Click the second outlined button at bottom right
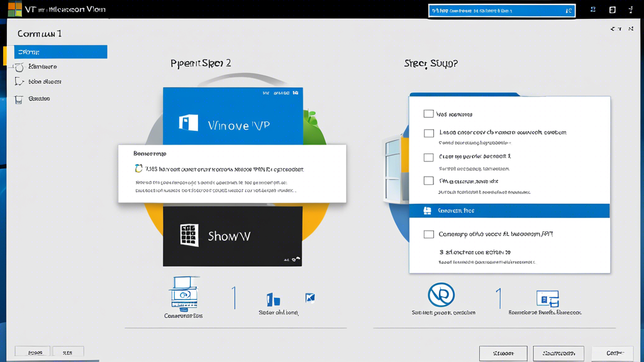This screenshot has width=644, height=362. (558, 353)
